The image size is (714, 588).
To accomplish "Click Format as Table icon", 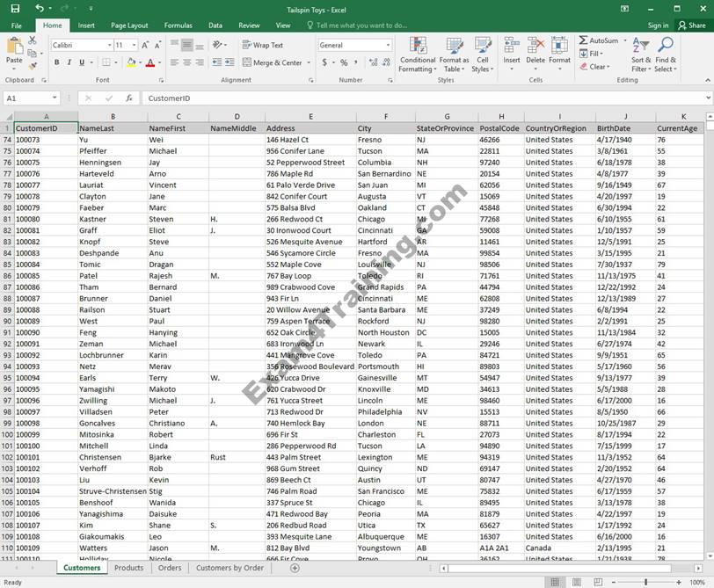I will pos(455,54).
